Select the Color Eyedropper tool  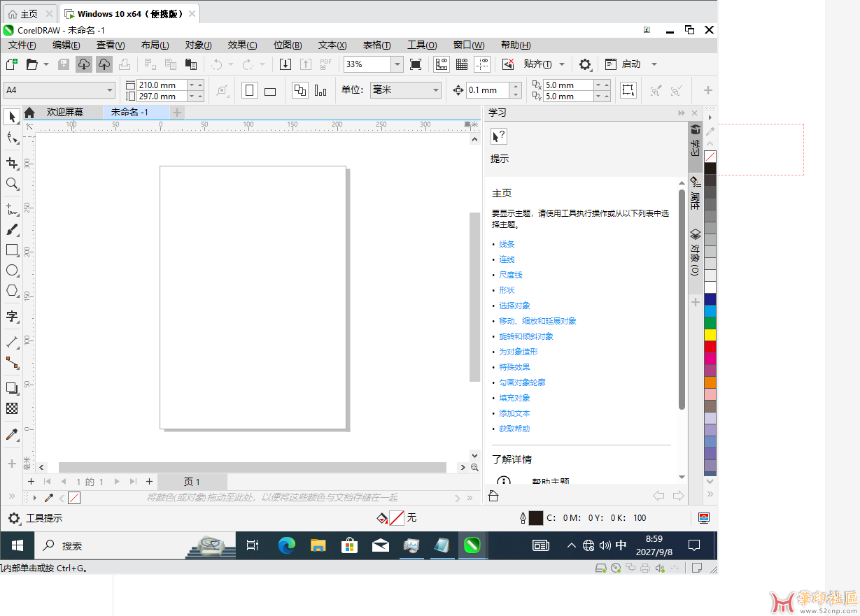12,434
